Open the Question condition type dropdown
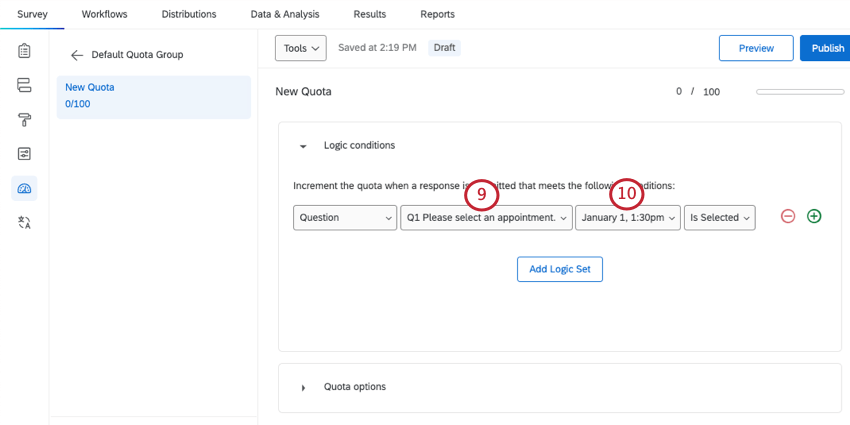Viewport: 850px width, 425px height. pos(345,217)
